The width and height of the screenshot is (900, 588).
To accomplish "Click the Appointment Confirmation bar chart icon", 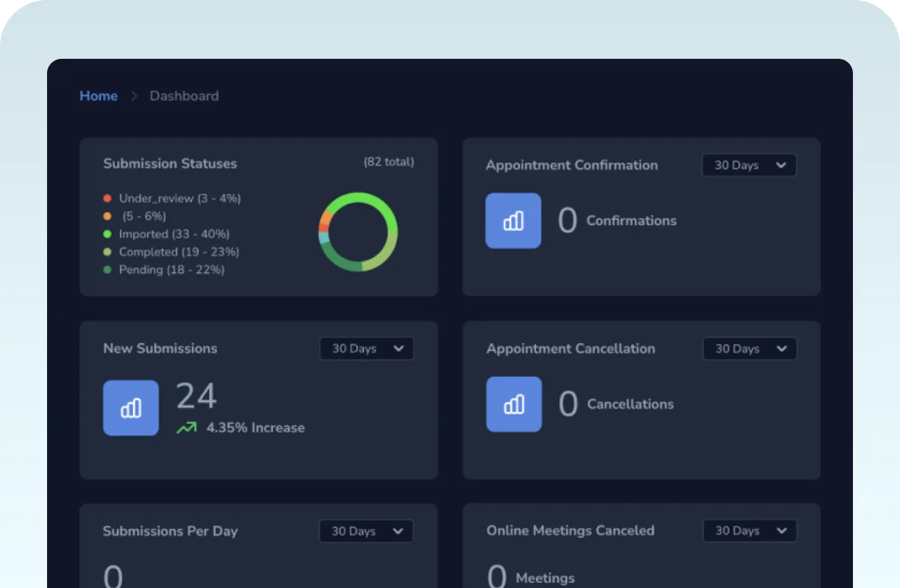I will (x=513, y=220).
